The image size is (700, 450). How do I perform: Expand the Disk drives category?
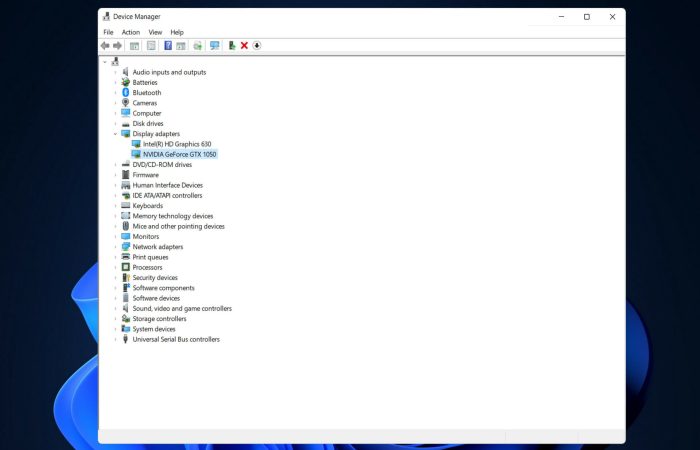[x=115, y=123]
